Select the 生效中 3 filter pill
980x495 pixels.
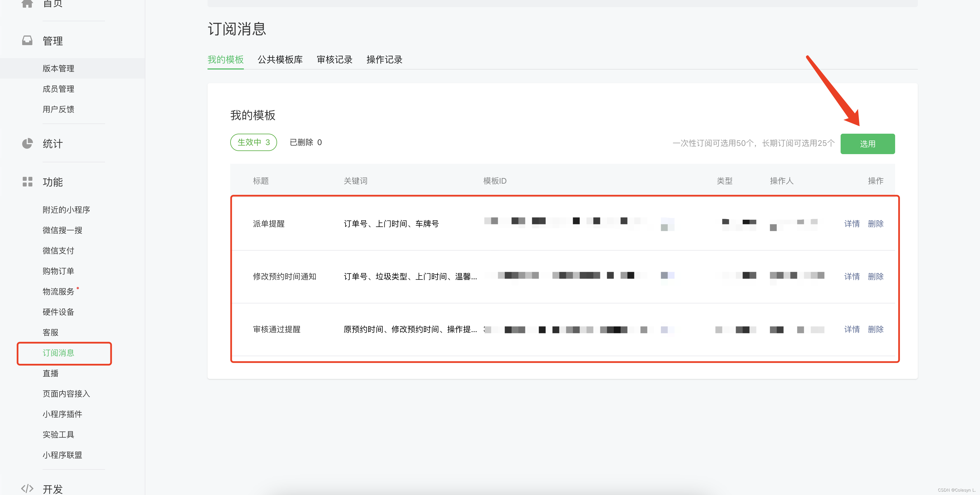(253, 142)
